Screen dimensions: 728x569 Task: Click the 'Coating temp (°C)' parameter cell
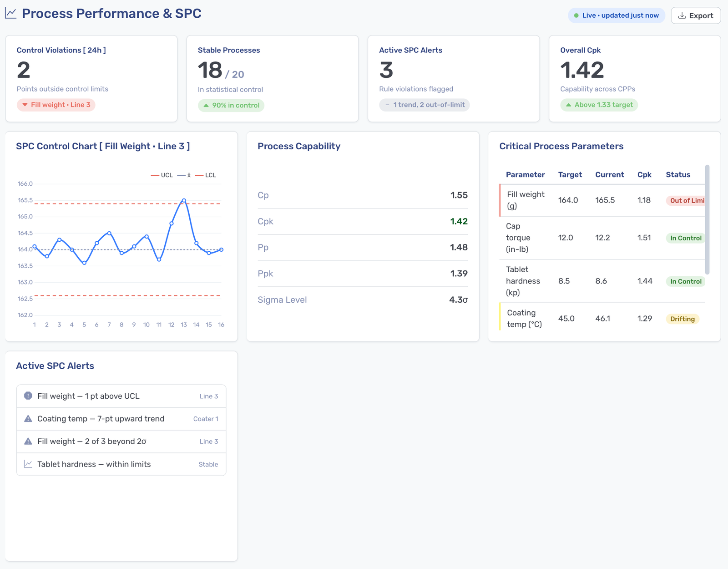pos(525,319)
